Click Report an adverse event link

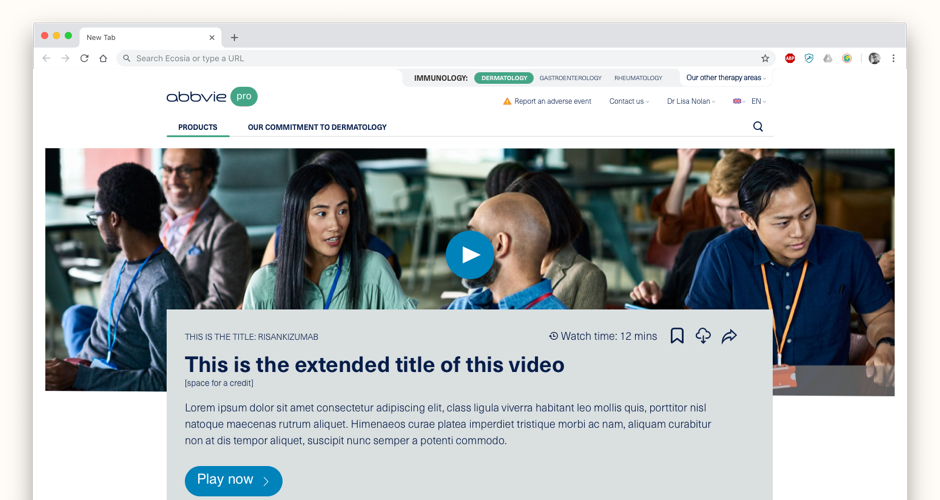coord(547,101)
